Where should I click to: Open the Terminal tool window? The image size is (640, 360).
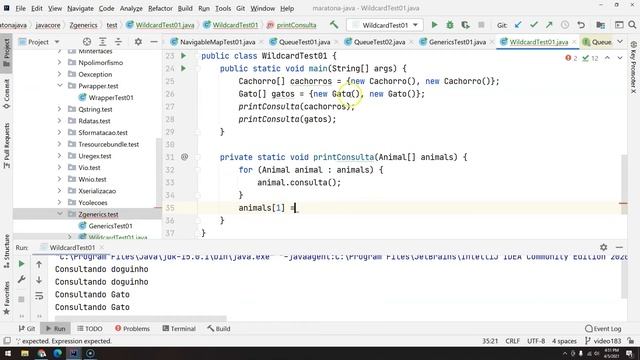pyautogui.click(x=179, y=329)
